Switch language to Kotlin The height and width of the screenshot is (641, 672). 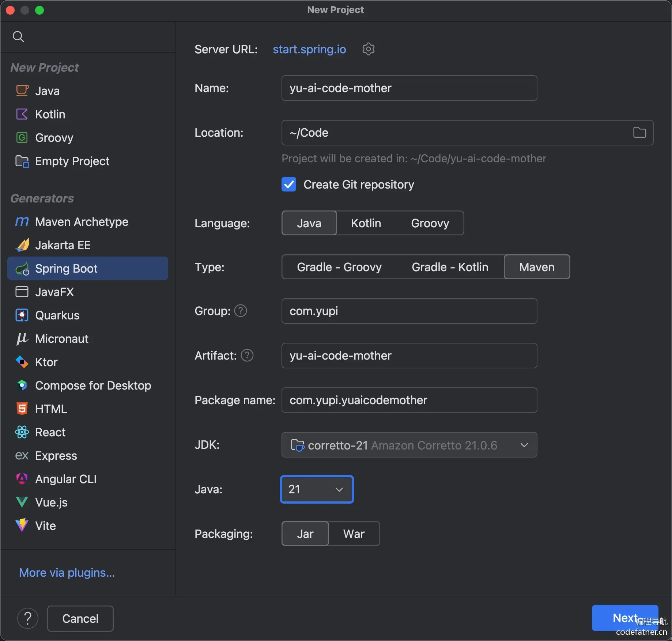366,223
